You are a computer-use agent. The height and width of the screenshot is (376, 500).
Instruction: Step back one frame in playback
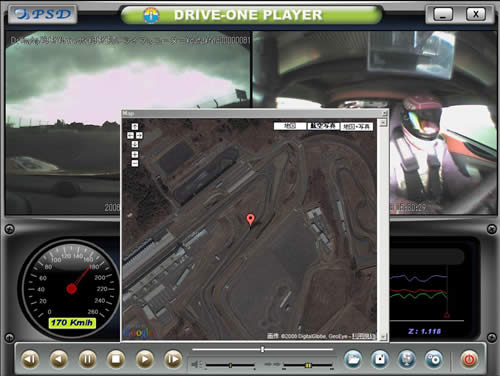pos(30,359)
